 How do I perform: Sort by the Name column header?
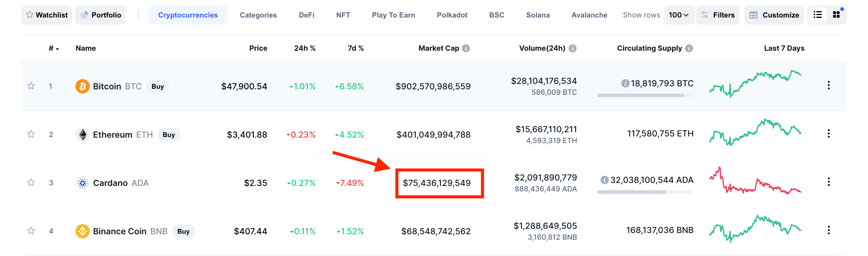pos(86,48)
